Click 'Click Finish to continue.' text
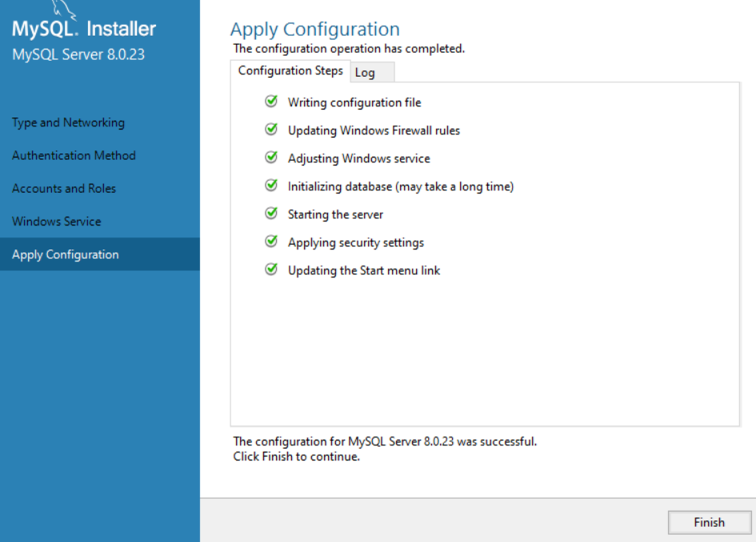This screenshot has width=756, height=542. (x=297, y=456)
